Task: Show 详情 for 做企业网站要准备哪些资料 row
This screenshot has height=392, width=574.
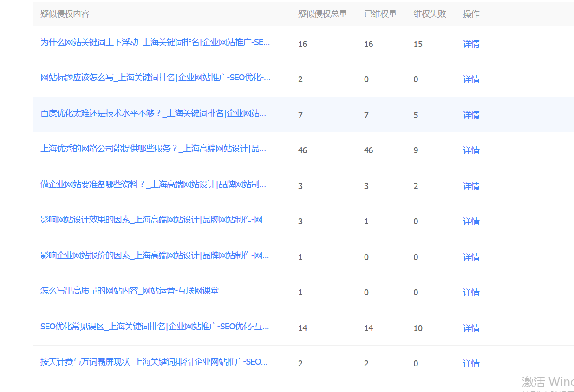Action: (471, 186)
